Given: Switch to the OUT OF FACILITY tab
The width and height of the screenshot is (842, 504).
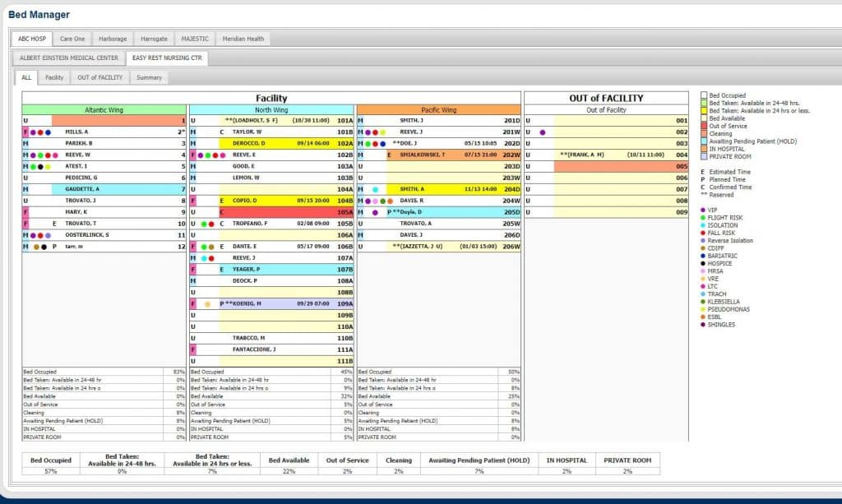Looking at the screenshot, I should 99,77.
